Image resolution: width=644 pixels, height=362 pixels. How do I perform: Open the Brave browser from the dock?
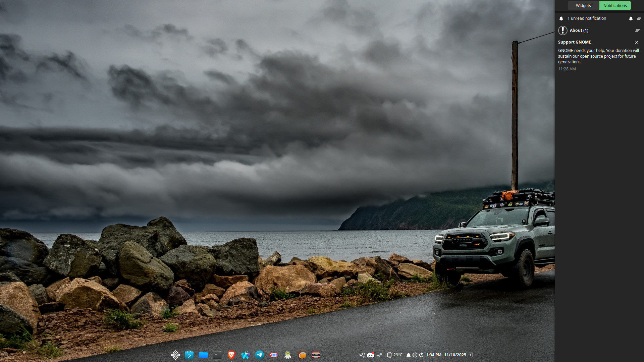click(x=231, y=355)
